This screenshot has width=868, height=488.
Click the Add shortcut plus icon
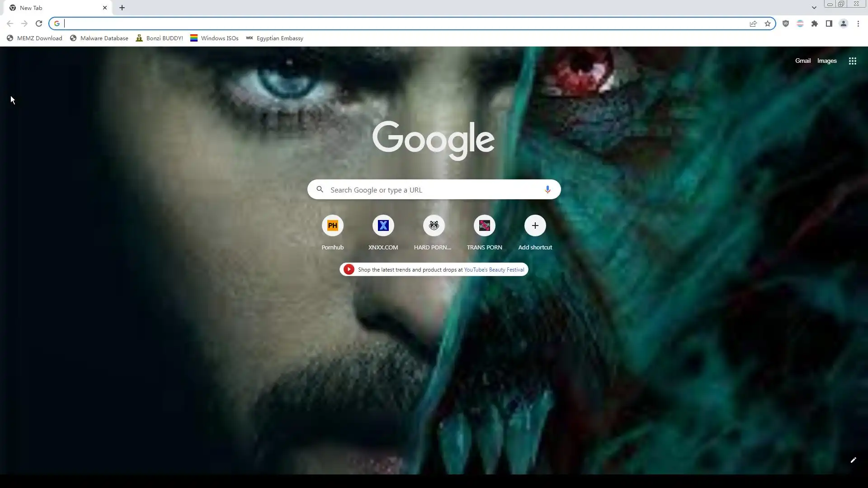coord(535,225)
